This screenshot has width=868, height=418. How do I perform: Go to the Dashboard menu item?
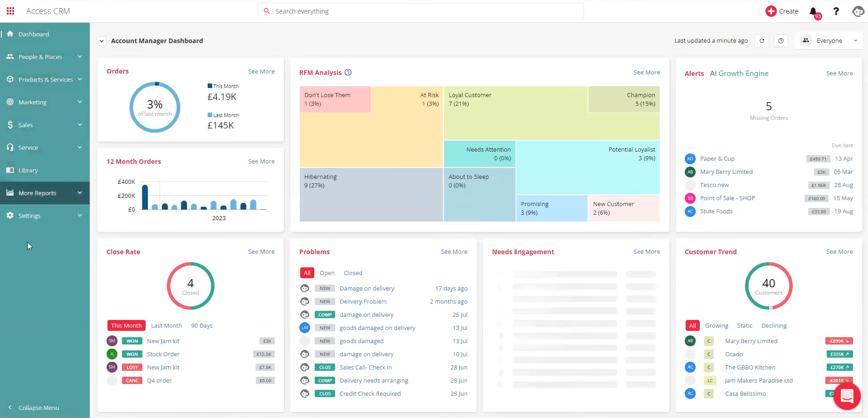[34, 34]
